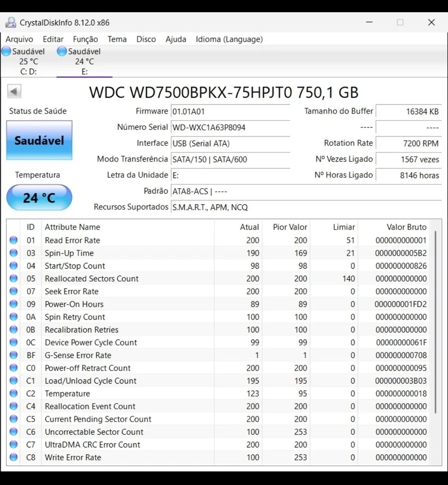Click the status orb of Load/Unload Cycle Count row
448x485 pixels.
[x=14, y=380]
